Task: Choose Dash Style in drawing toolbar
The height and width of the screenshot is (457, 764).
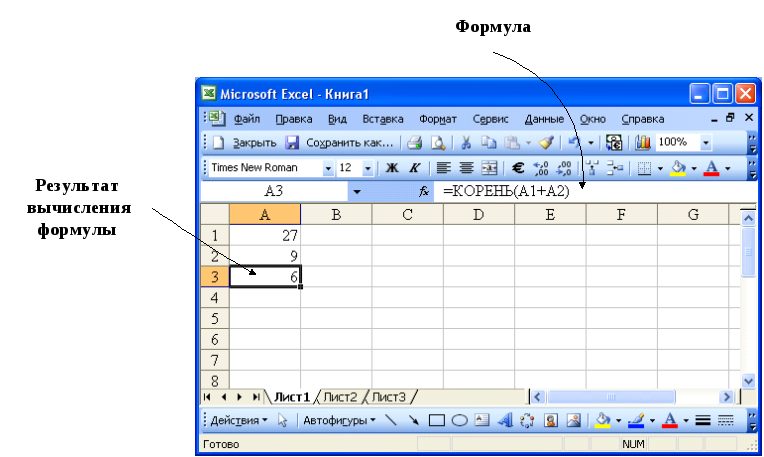Action: (x=726, y=420)
